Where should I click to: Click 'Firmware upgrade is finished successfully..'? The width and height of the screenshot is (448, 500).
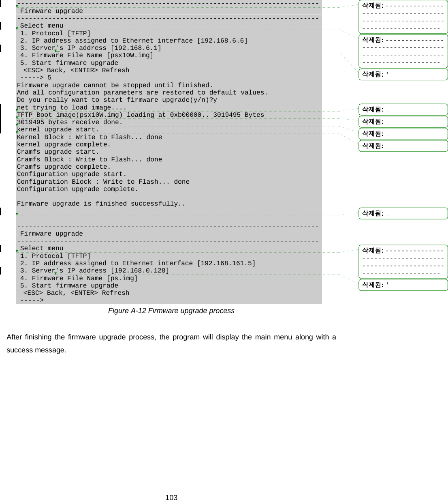pyautogui.click(x=101, y=204)
